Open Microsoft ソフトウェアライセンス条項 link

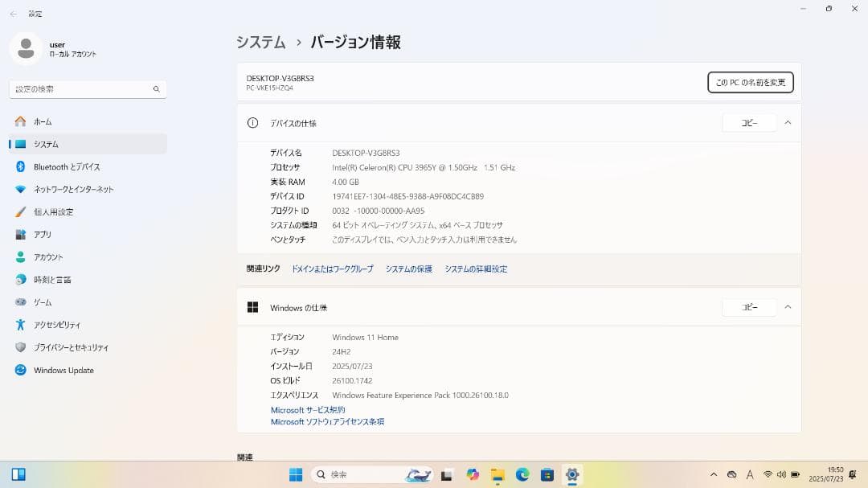327,422
